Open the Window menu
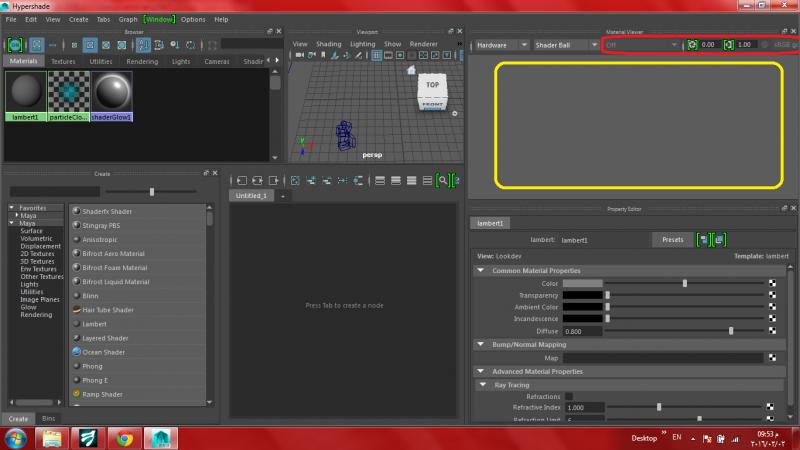Image resolution: width=800 pixels, height=450 pixels. point(158,19)
